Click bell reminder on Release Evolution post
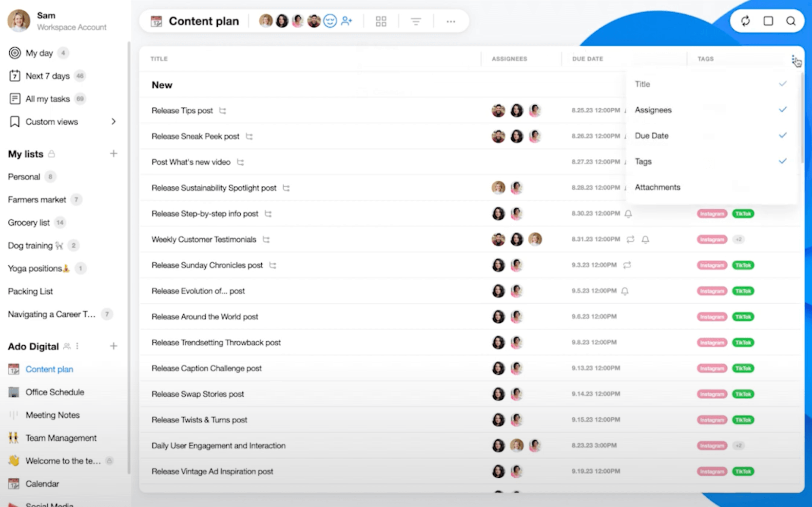This screenshot has width=812, height=507. 625,291
